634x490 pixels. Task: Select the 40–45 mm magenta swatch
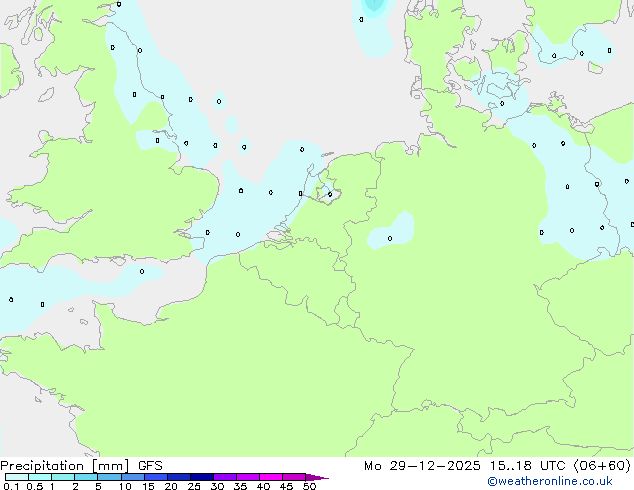coord(271,477)
